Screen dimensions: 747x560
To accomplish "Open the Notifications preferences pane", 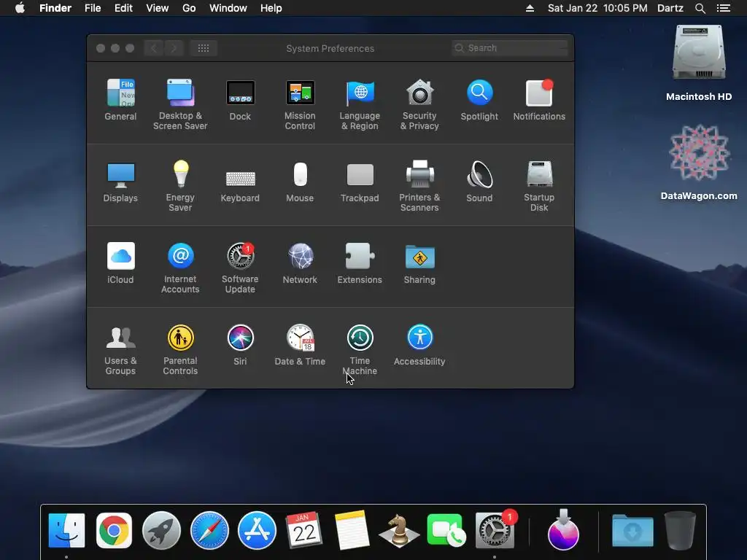I will point(539,99).
